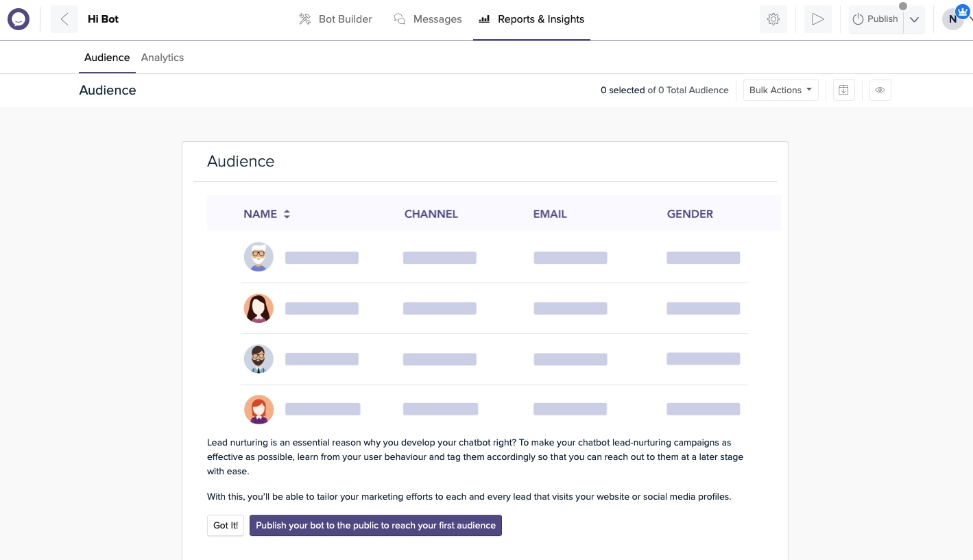973x560 pixels.
Task: Click the Publish power button
Action: (876, 19)
